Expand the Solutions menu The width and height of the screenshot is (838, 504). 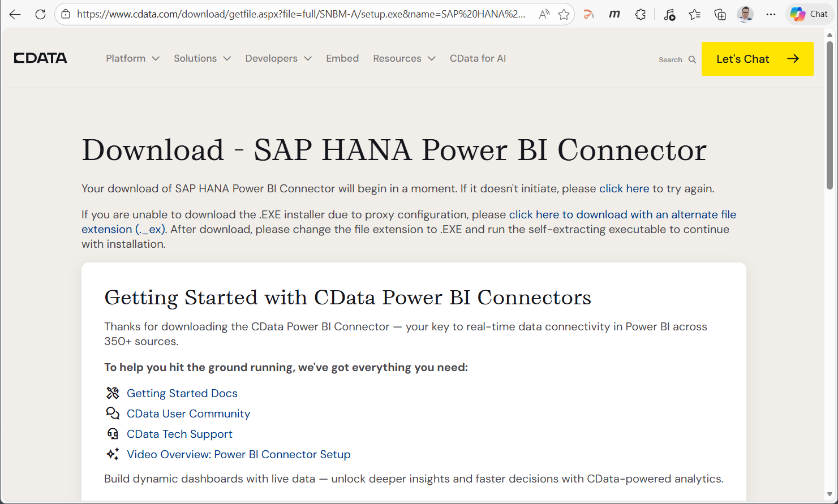202,58
